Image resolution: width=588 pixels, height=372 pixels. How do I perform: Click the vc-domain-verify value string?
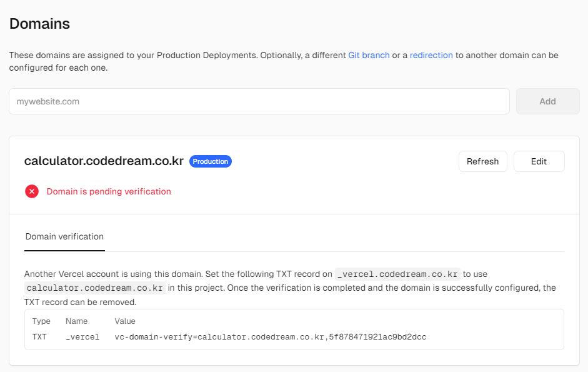point(271,337)
